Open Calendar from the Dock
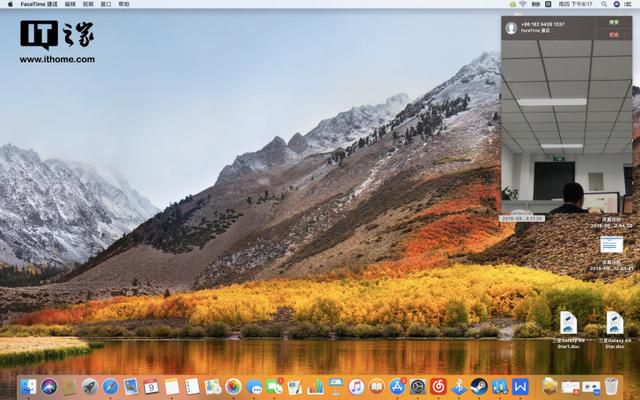 [151, 387]
